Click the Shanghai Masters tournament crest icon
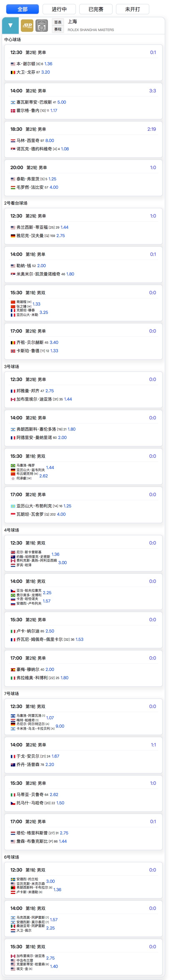 pyautogui.click(x=41, y=25)
